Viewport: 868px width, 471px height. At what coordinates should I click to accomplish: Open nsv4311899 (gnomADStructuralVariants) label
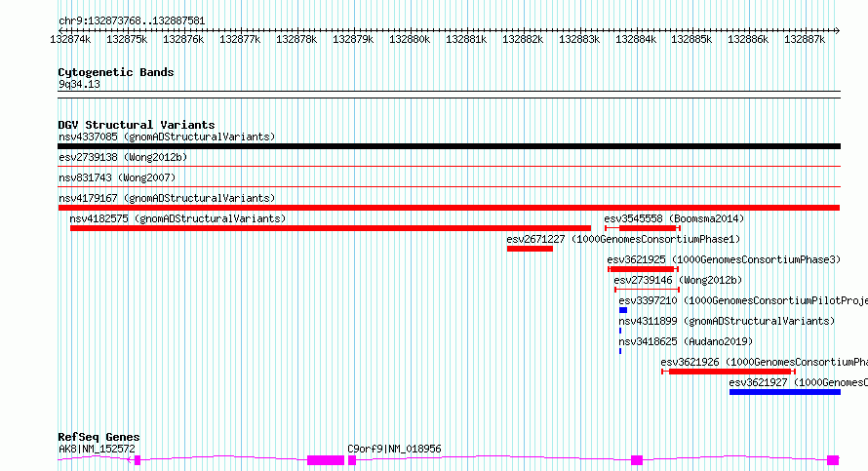coord(727,321)
